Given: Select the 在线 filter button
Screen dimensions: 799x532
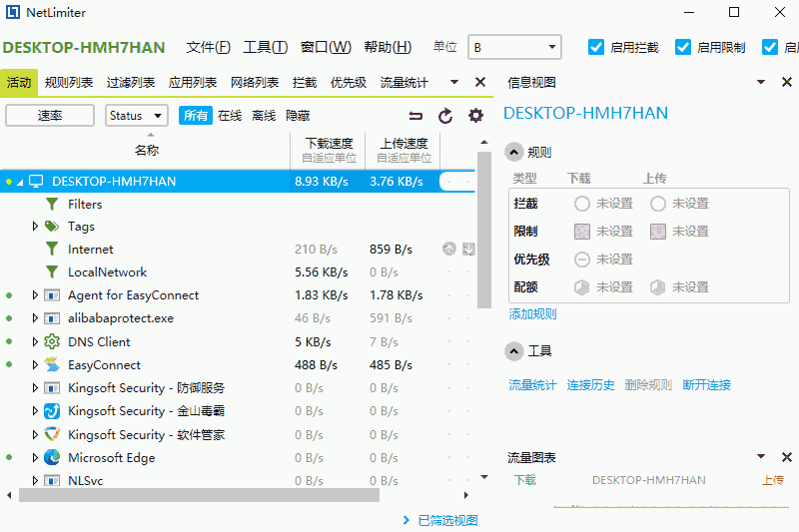Looking at the screenshot, I should [230, 116].
